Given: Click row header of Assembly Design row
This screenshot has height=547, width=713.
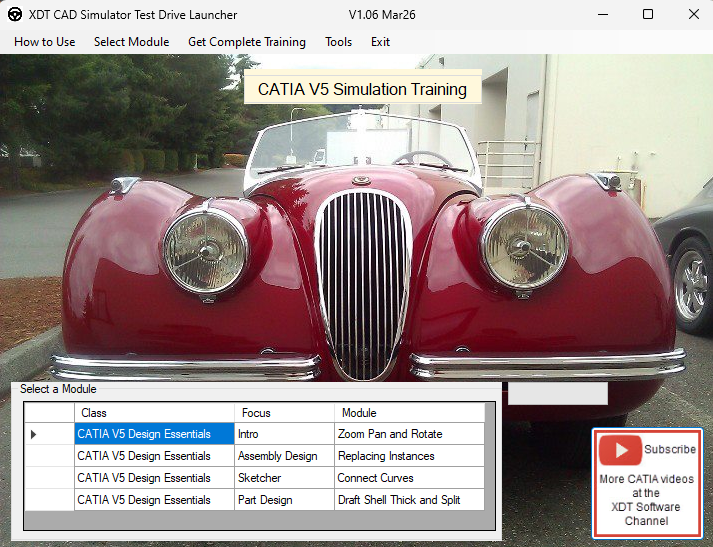Looking at the screenshot, I should (x=49, y=456).
